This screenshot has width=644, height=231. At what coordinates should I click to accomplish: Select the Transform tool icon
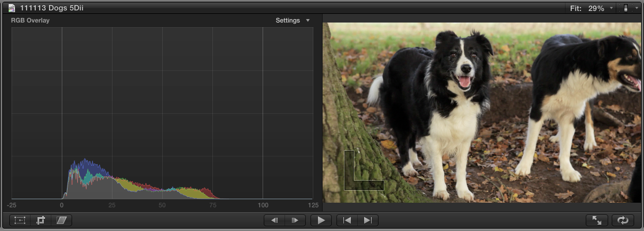tap(20, 220)
